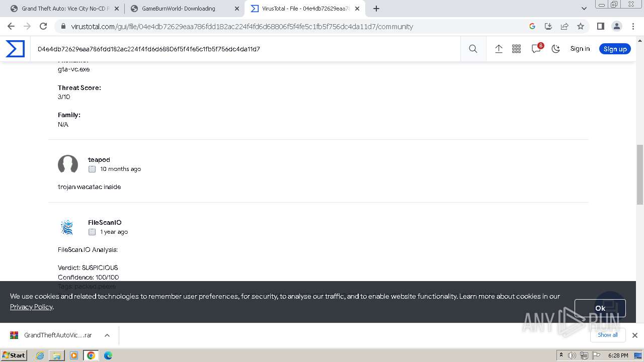Close the Grand Theft Auto tab
The height and width of the screenshot is (362, 644).
coord(117,9)
